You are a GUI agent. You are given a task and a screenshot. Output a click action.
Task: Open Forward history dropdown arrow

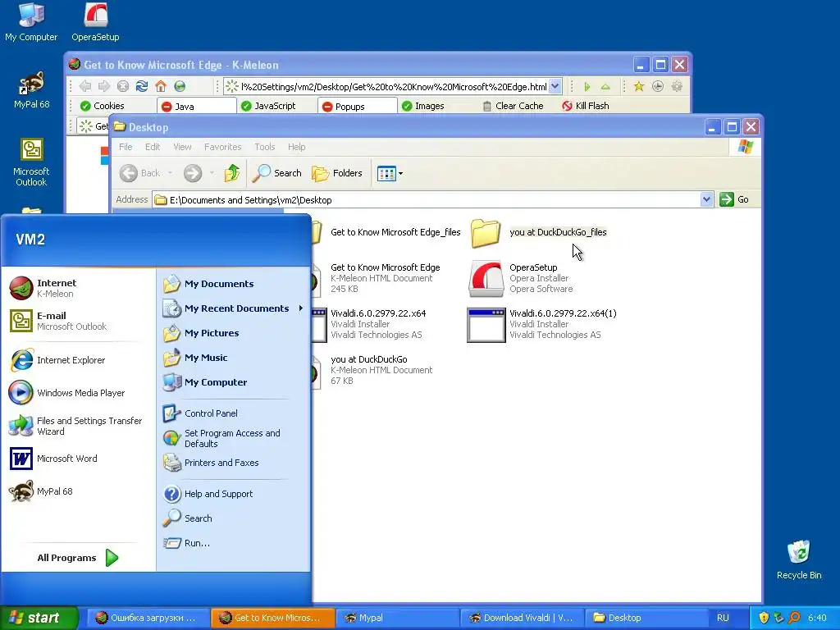(x=212, y=173)
